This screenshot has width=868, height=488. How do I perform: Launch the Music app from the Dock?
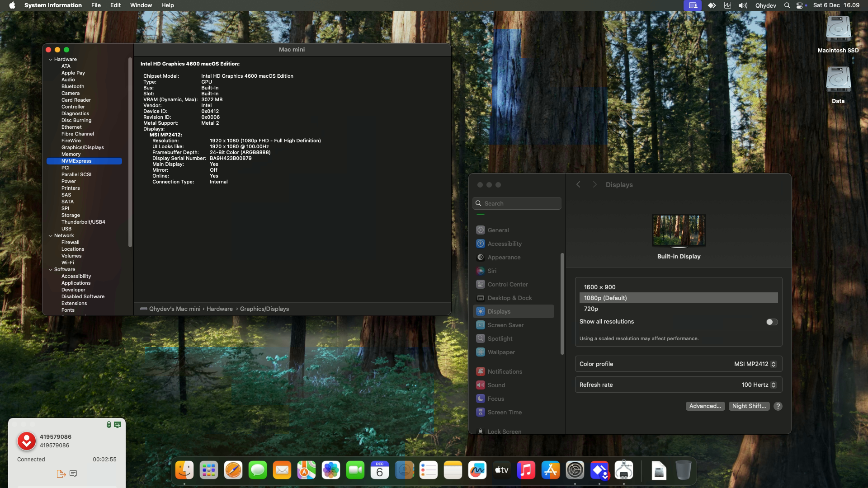click(x=526, y=470)
